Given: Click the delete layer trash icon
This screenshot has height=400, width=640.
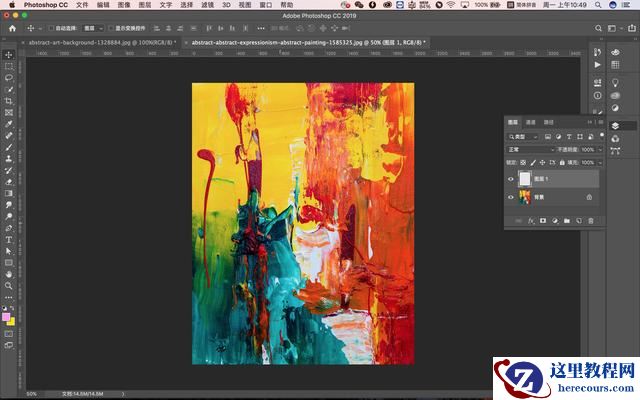Looking at the screenshot, I should [590, 220].
